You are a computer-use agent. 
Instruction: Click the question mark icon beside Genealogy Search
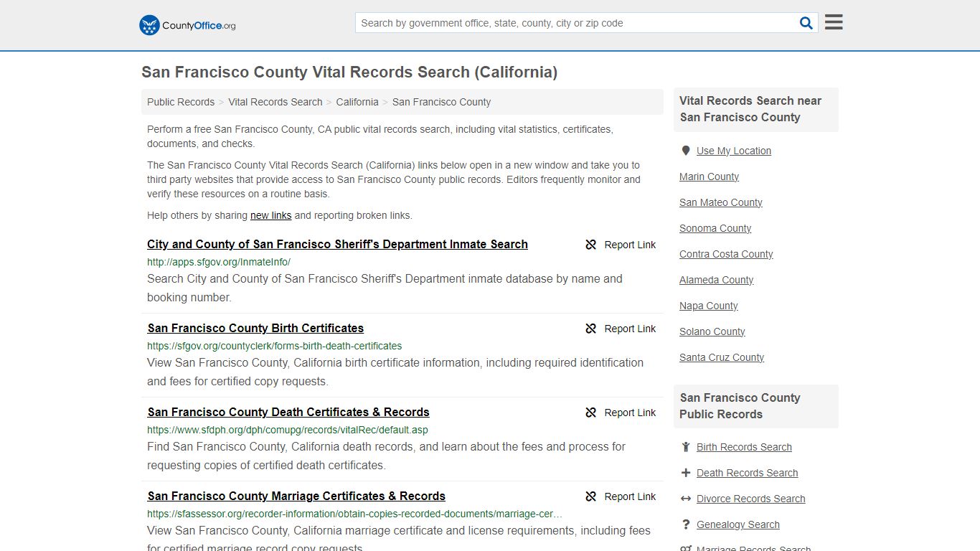point(686,524)
